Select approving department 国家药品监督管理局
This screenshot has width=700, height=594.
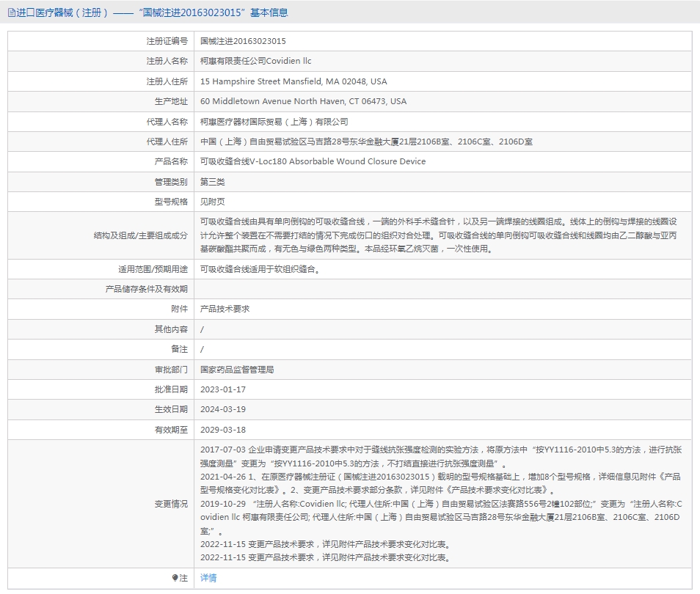point(237,370)
